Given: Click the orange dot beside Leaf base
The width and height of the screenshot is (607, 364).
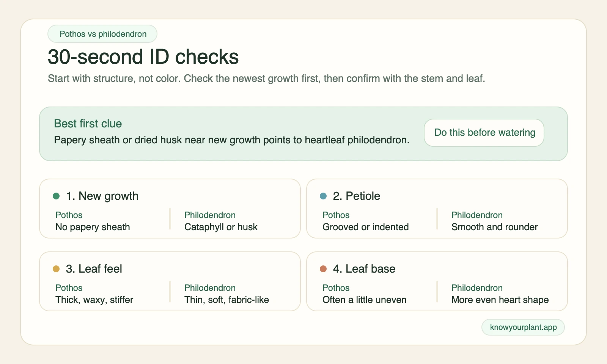Looking at the screenshot, I should coord(323,269).
